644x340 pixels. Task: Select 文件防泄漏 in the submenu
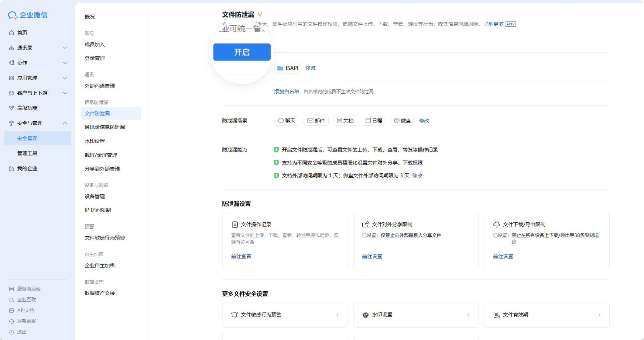coord(111,113)
